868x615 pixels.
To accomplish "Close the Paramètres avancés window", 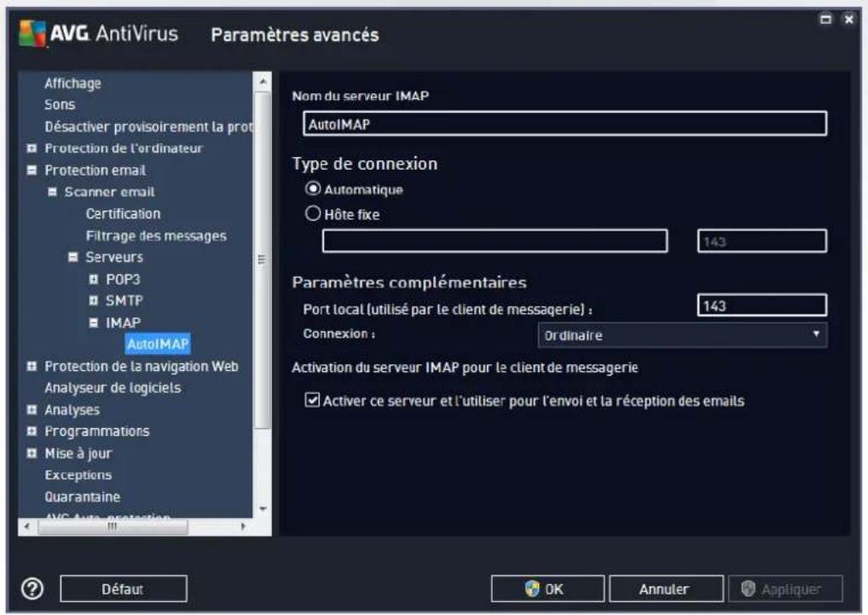I will 848,20.
